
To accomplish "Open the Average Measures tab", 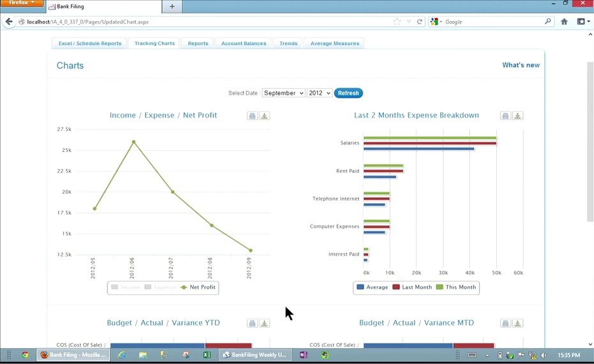I will click(335, 43).
